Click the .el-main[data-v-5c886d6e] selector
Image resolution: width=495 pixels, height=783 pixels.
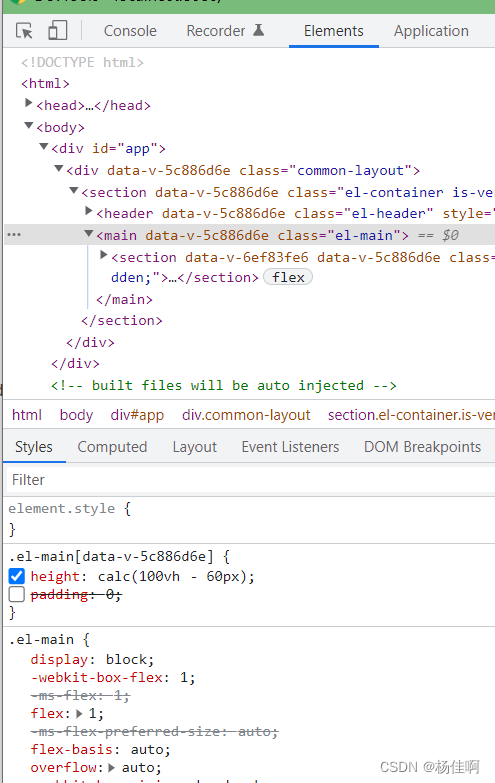pos(111,556)
